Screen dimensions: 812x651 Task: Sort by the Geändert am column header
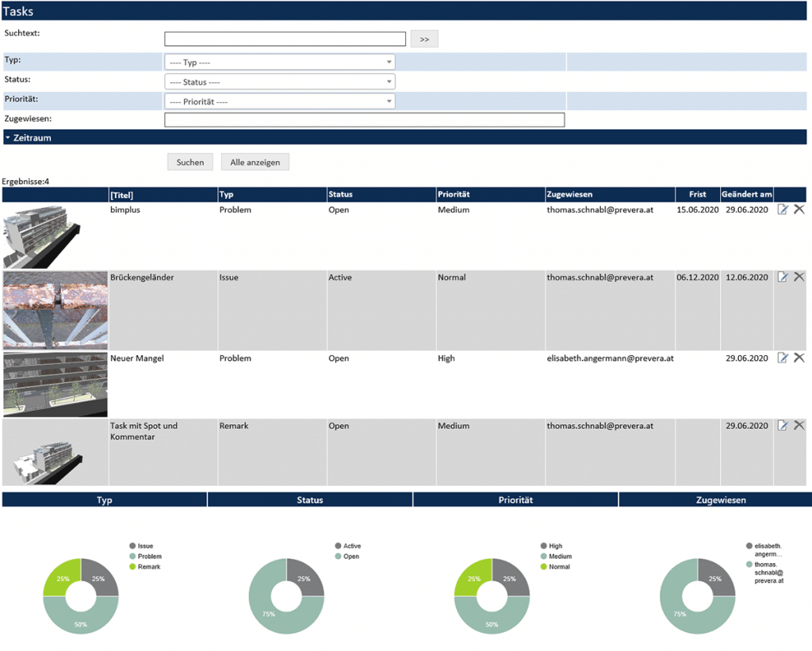[746, 194]
